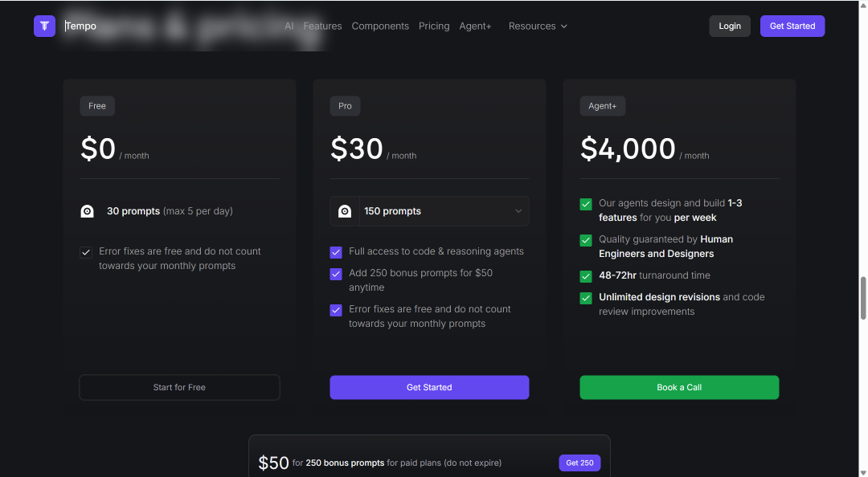Click the Start for Free button

pyautogui.click(x=179, y=387)
